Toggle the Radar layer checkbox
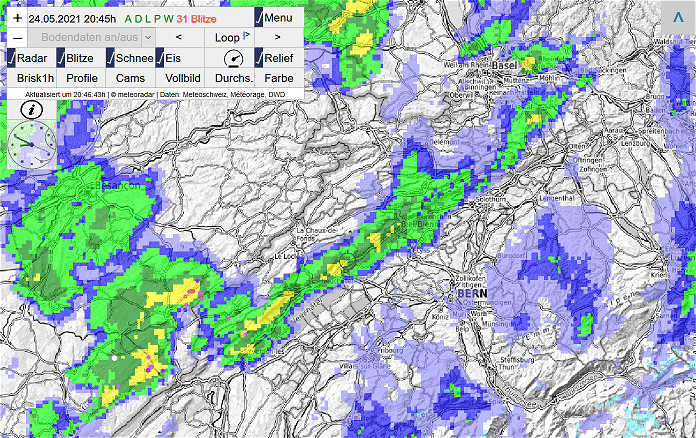 [x=11, y=58]
